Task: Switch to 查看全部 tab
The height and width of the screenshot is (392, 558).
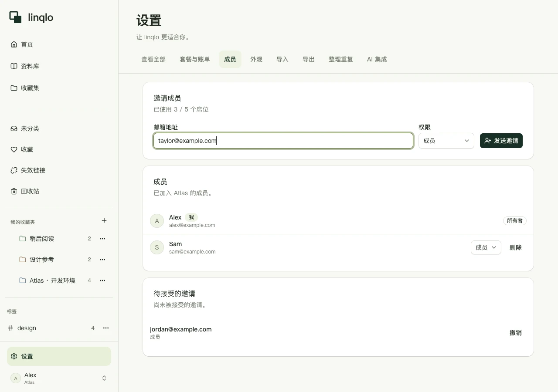Action: pyautogui.click(x=153, y=59)
